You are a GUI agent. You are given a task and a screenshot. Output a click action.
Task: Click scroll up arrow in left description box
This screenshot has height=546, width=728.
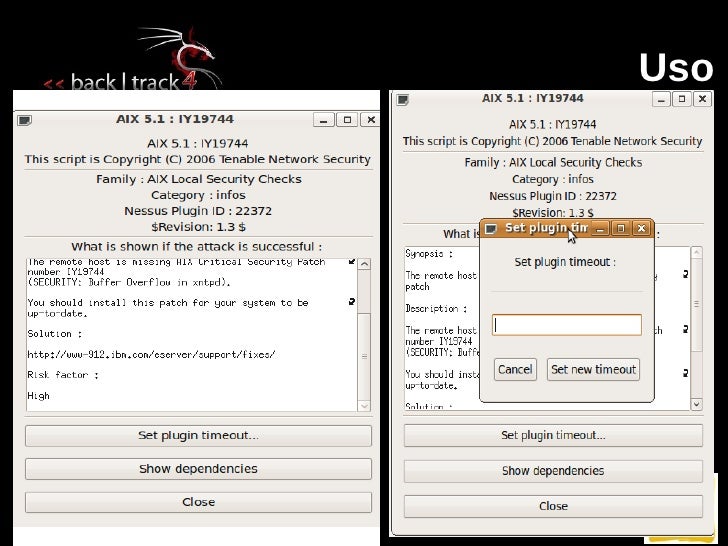364,264
